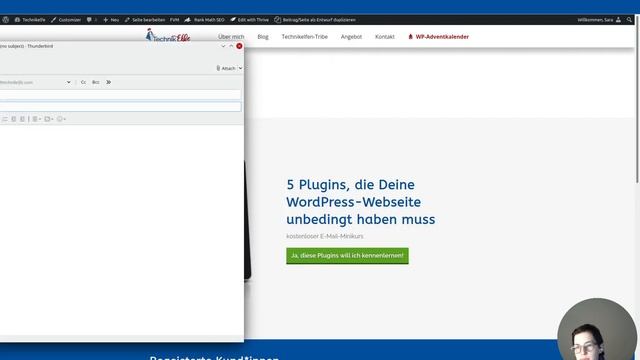The image size is (640, 360).
Task: Open Rank Math SEO in admin bar
Action: [204, 20]
